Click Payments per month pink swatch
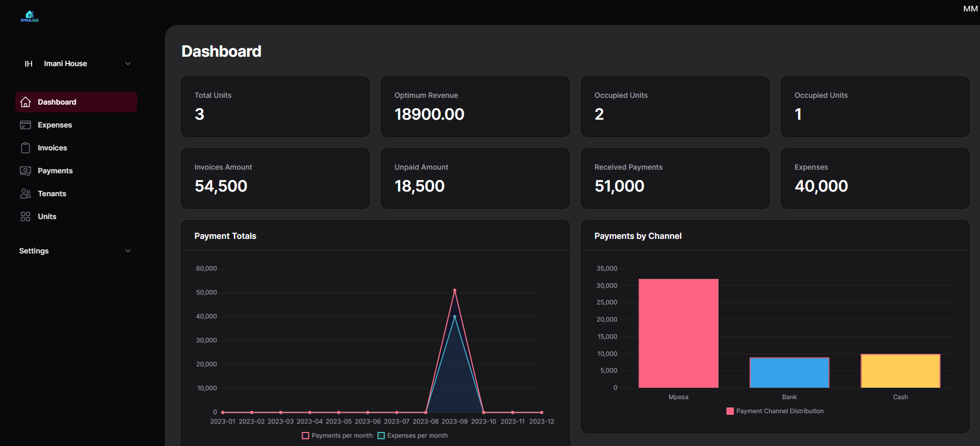980x446 pixels. 306,436
